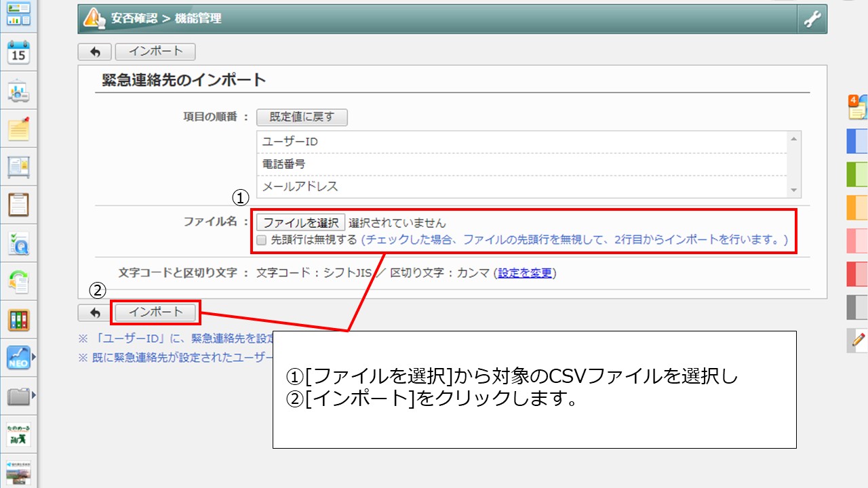Click the ファイルを選択 button
This screenshot has height=488, width=868.
[x=300, y=222]
